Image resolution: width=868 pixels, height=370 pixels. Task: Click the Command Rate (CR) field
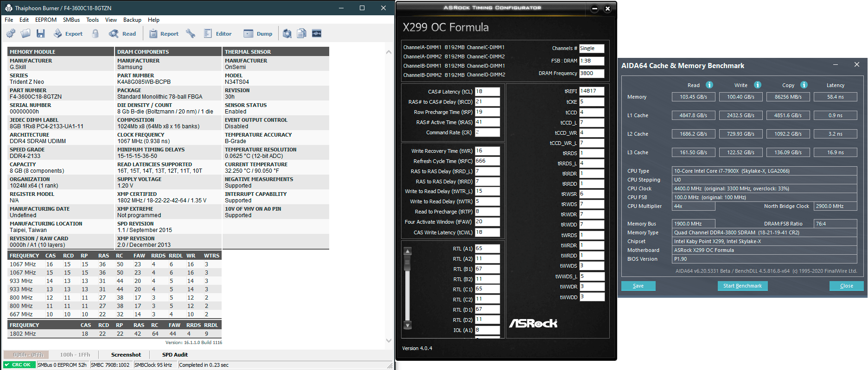tap(487, 132)
